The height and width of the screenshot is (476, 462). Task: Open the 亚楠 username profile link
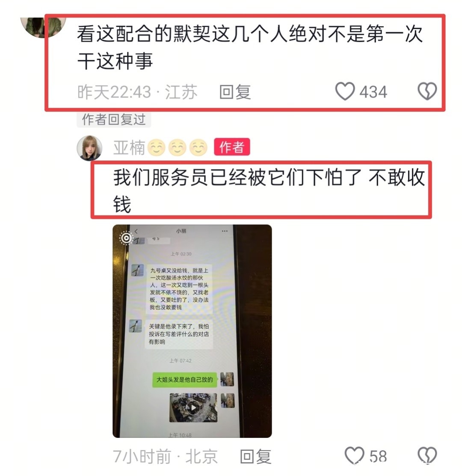[x=129, y=148]
